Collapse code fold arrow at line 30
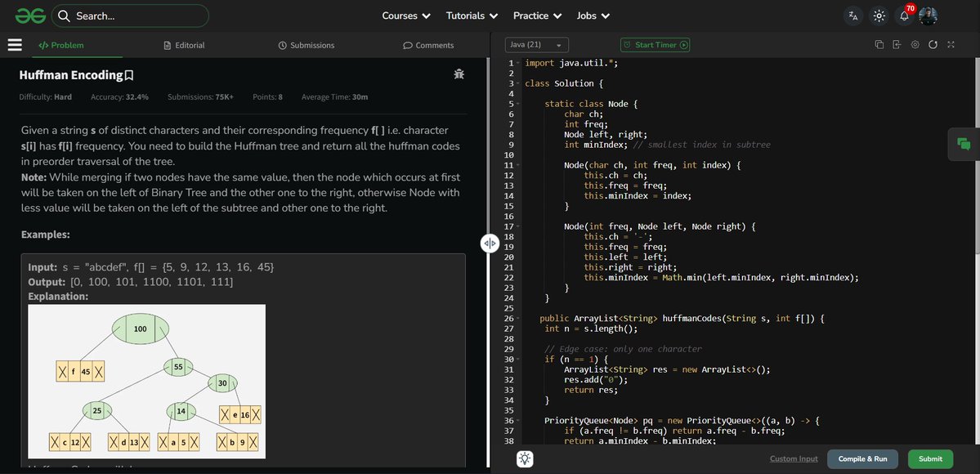Screen dimensions: 980x474 pyautogui.click(x=518, y=360)
